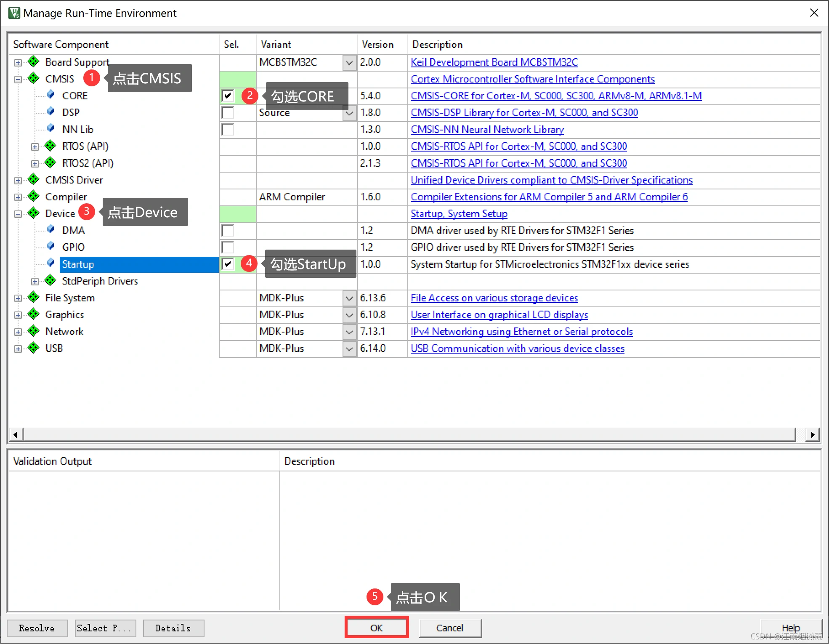Click the blue gem icon next to GPIO
The width and height of the screenshot is (829, 644).
pos(50,246)
